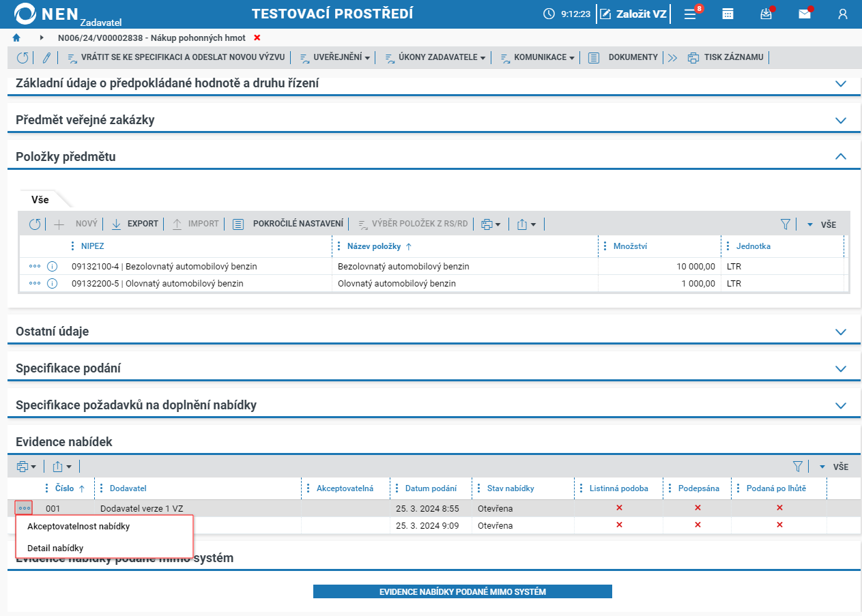Click the 25. 3. 2024 9:09 date cell
This screenshot has width=862, height=616.
tap(431, 526)
